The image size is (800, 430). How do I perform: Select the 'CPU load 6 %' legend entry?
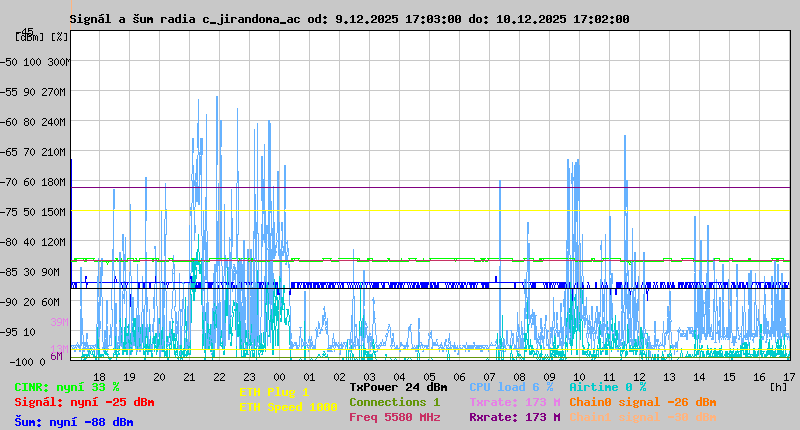click(512, 387)
